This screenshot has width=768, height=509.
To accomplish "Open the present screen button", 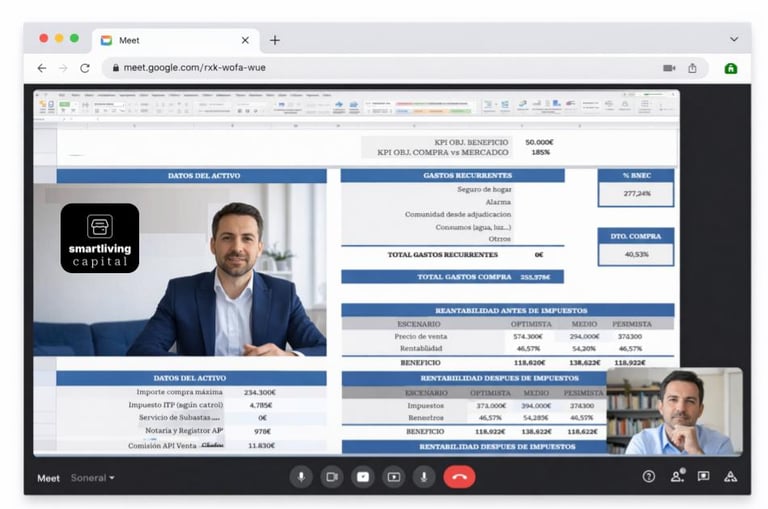I will (393, 477).
